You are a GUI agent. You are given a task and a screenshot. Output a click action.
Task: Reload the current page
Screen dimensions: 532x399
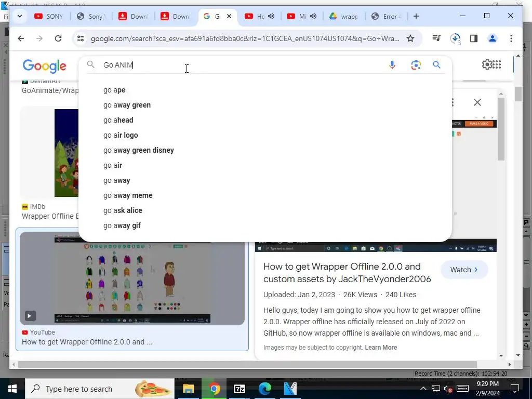(58, 38)
